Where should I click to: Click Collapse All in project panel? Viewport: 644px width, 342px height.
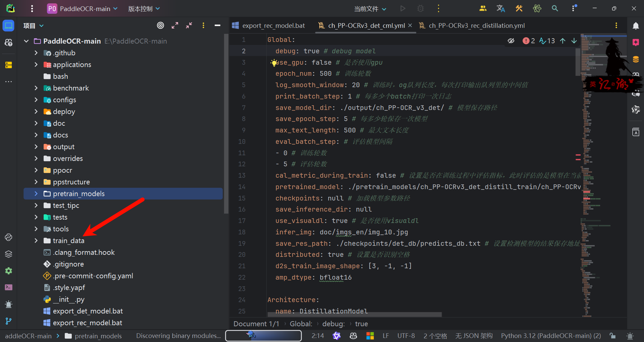[189, 25]
